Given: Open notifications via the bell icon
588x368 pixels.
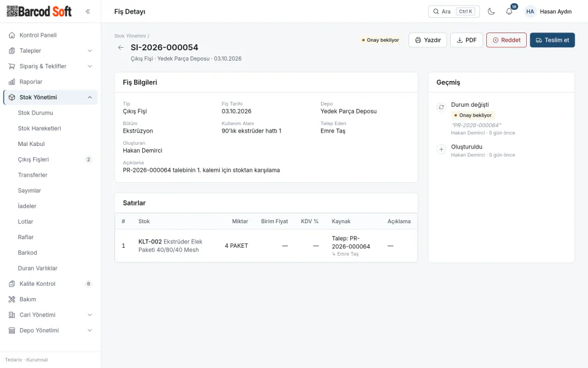Looking at the screenshot, I should tap(509, 11).
